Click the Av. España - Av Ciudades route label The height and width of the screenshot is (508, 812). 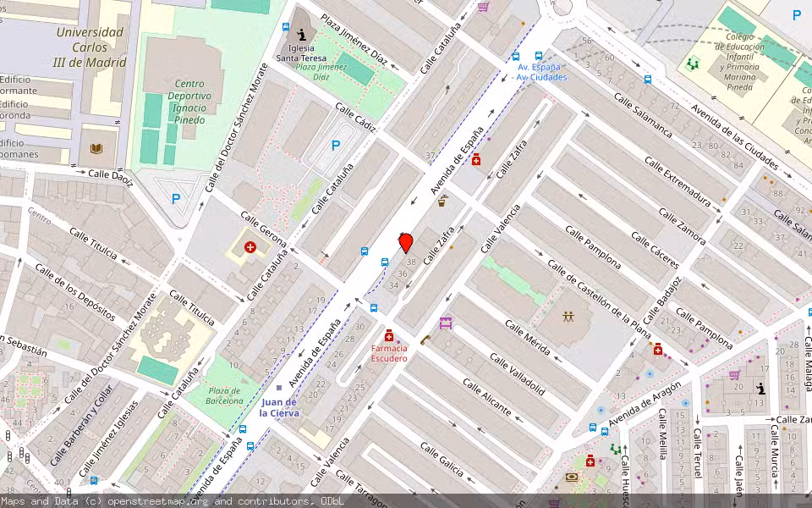[x=539, y=71]
